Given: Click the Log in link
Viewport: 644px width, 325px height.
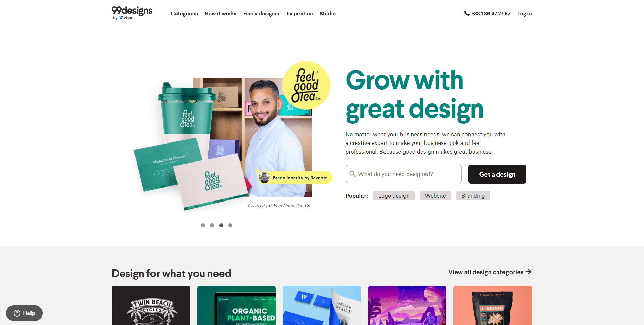Looking at the screenshot, I should (x=524, y=14).
